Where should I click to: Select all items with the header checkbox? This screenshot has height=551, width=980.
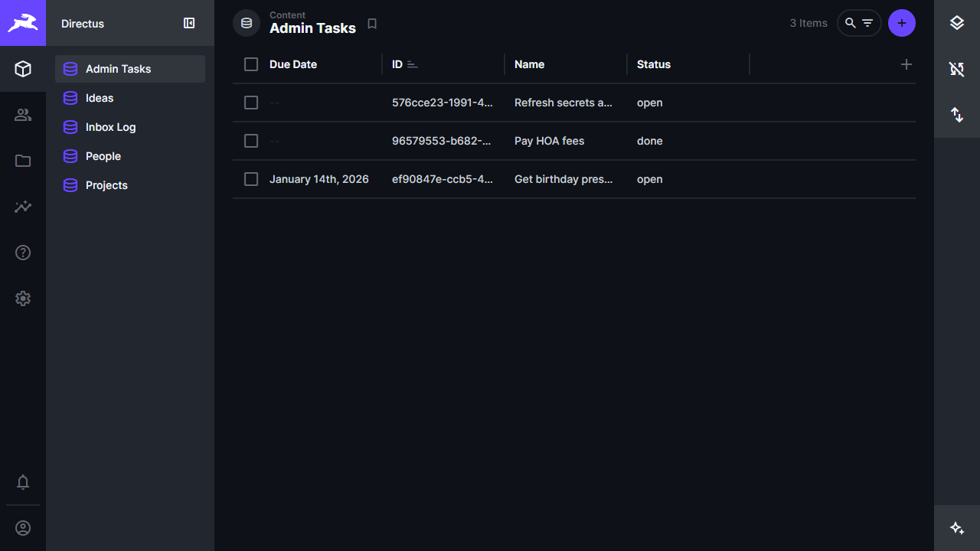tap(250, 64)
